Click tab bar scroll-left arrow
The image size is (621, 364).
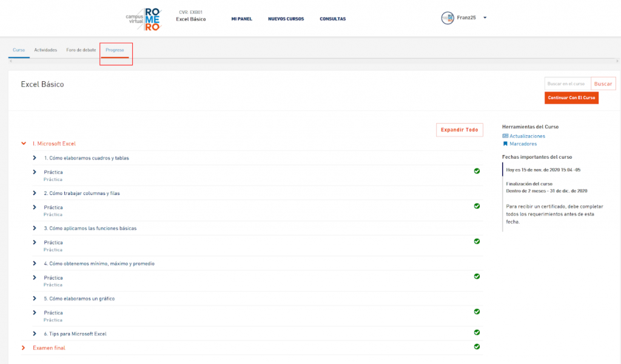pos(11,61)
